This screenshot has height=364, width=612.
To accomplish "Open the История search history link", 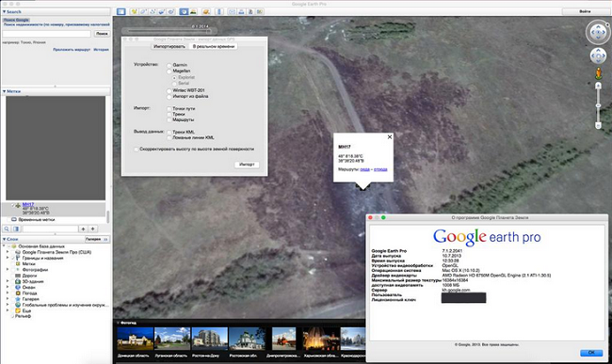I will pyautogui.click(x=101, y=50).
